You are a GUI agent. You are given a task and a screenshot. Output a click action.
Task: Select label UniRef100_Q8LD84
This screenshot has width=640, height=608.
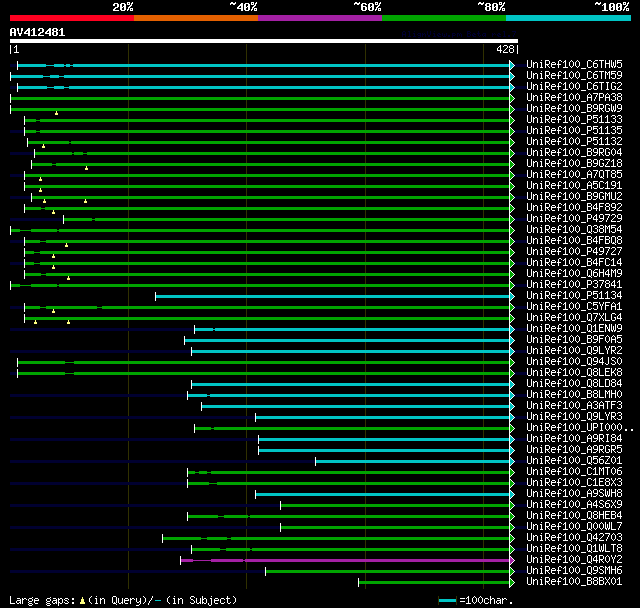coord(574,384)
